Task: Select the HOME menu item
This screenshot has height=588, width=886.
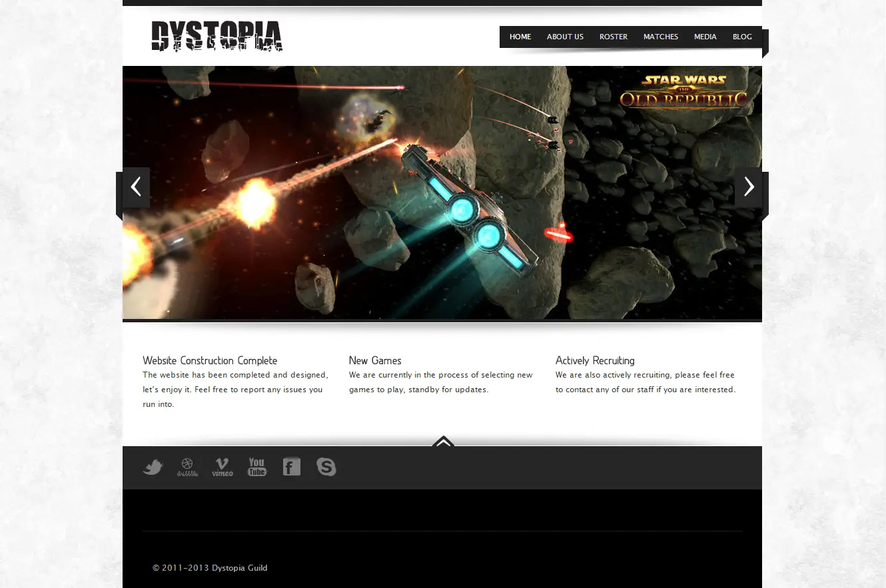Action: click(520, 37)
